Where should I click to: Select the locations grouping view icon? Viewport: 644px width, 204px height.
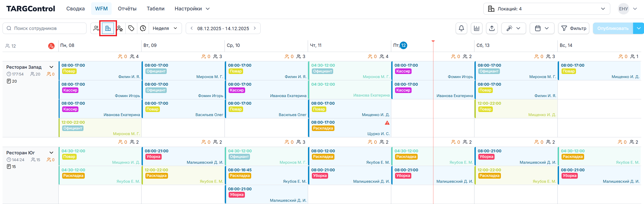click(x=108, y=28)
